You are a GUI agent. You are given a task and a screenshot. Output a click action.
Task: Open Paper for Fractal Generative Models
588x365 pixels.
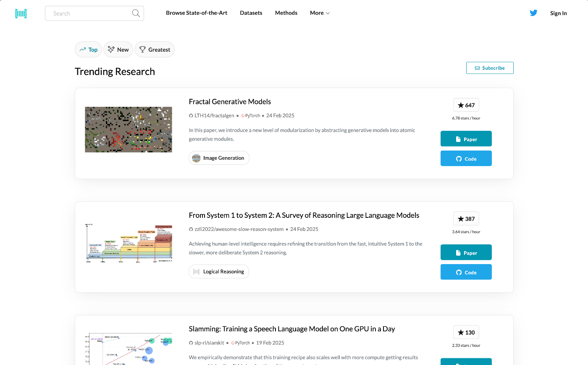pos(466,139)
